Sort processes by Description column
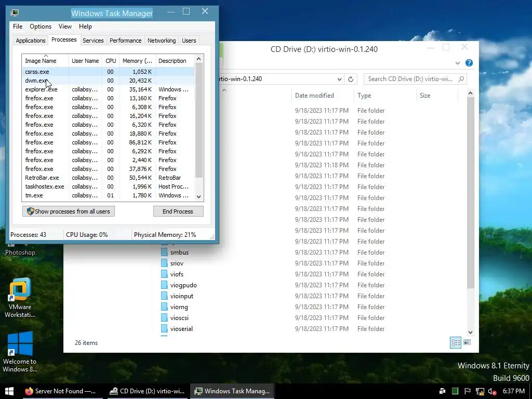532x399 pixels. click(175, 61)
